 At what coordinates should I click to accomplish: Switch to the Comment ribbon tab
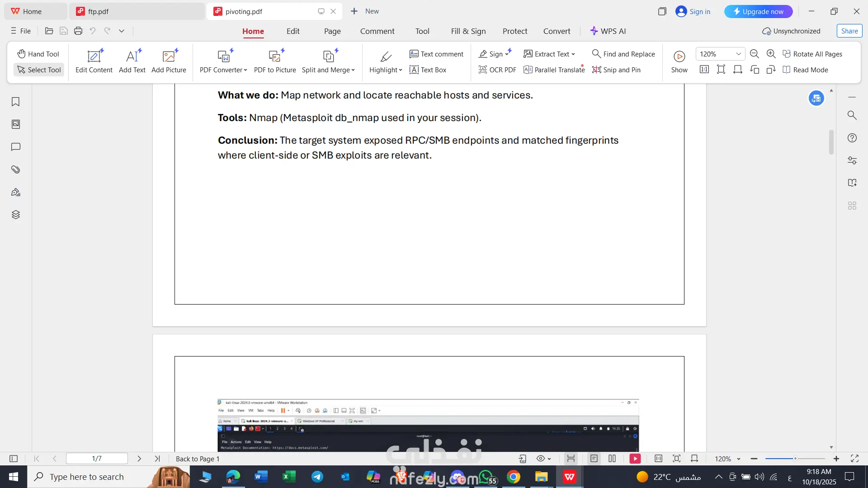tap(377, 31)
